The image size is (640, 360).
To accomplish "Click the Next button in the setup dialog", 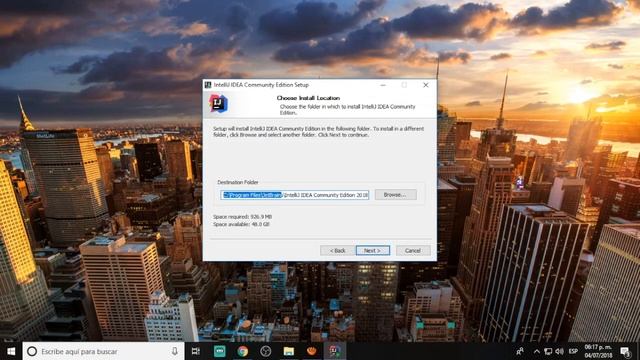I will tap(373, 250).
